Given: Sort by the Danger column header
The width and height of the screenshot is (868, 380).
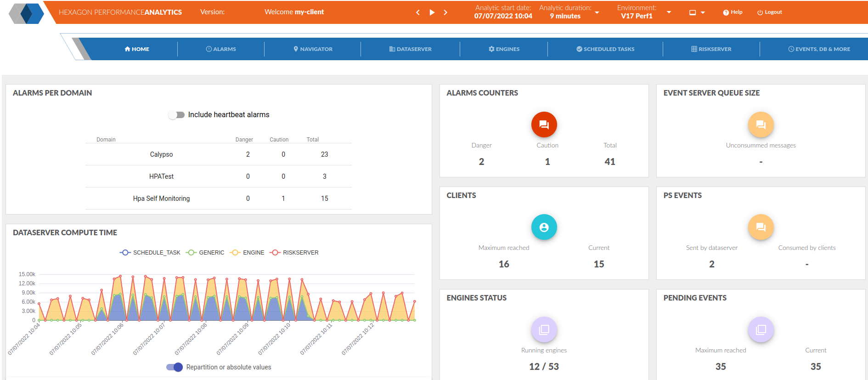Looking at the screenshot, I should 244,140.
